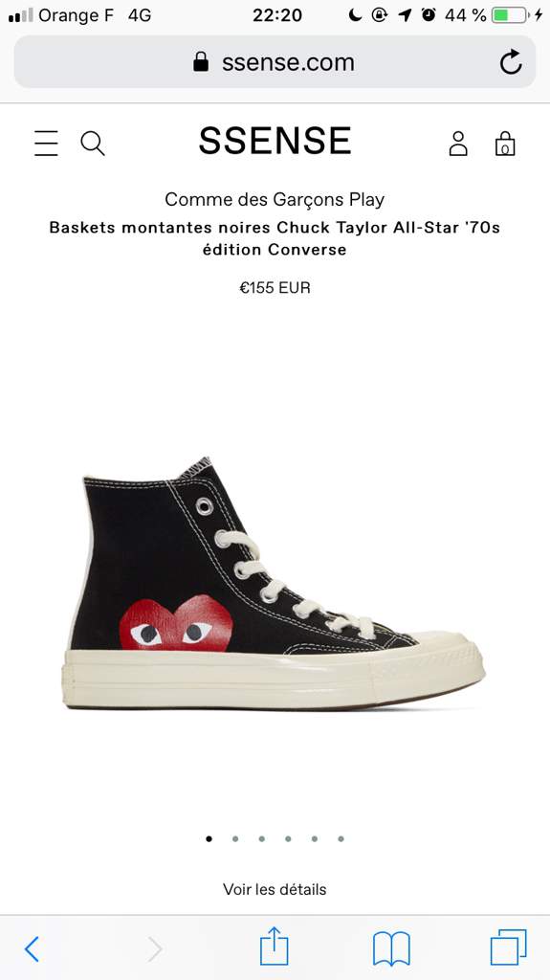Open the Comme des Garçons Play brand link
This screenshot has width=550, height=980.
pyautogui.click(x=275, y=199)
